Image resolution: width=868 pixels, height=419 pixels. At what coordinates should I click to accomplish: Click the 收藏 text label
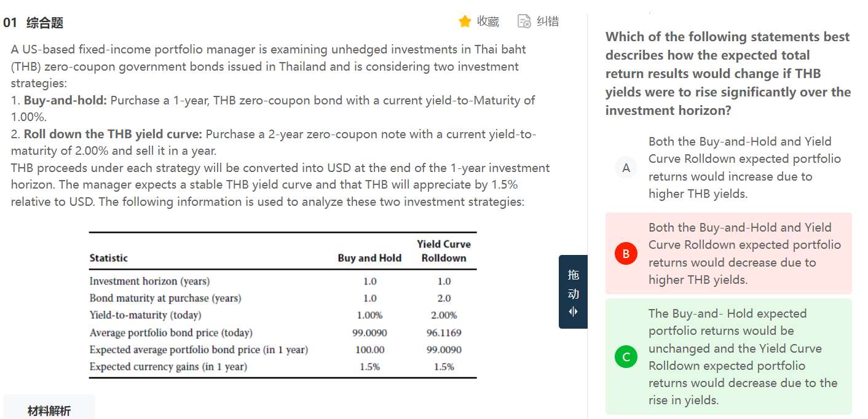pos(487,22)
